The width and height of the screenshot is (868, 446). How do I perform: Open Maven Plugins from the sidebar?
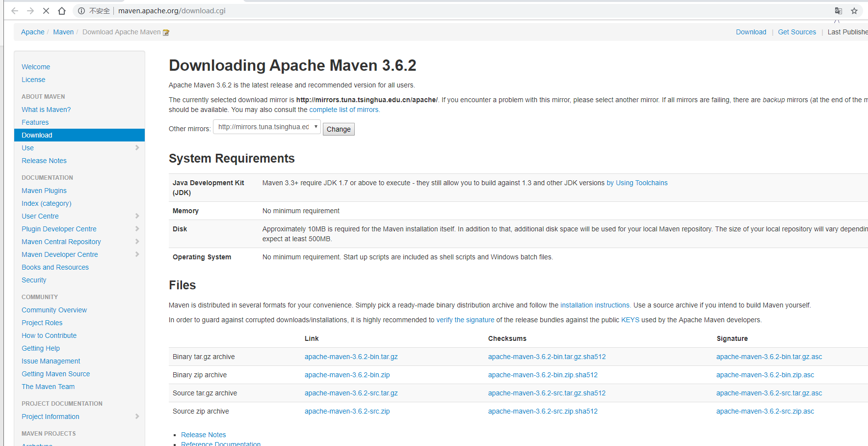click(x=44, y=191)
